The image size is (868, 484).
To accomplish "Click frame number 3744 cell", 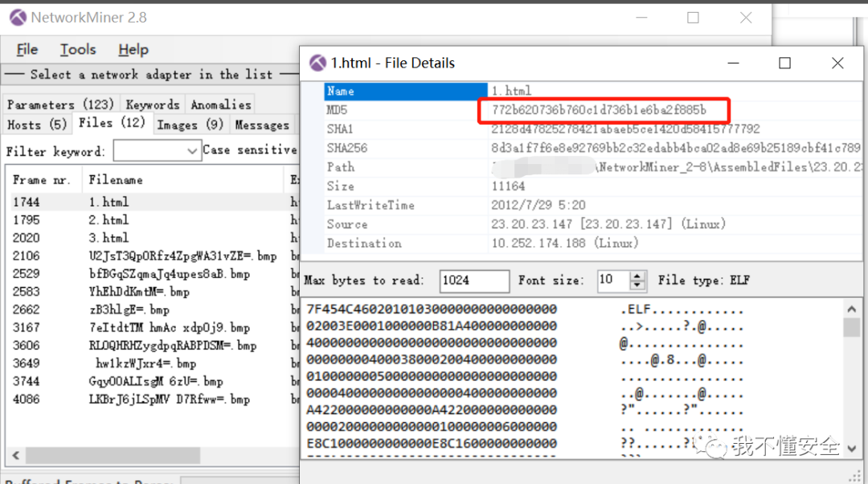I will pyautogui.click(x=26, y=382).
